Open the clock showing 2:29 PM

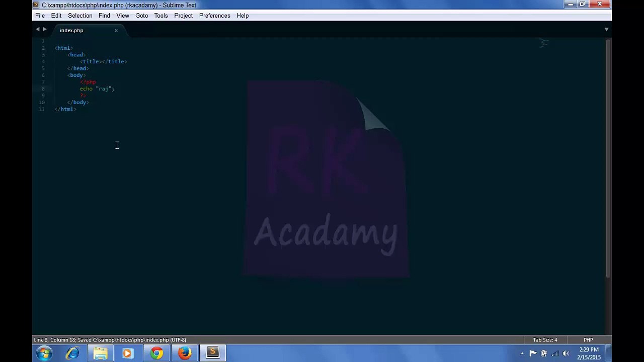coord(589,353)
